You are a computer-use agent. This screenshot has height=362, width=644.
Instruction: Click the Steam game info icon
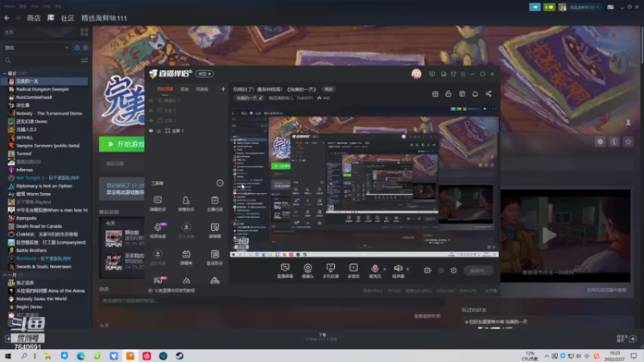pos(614,142)
